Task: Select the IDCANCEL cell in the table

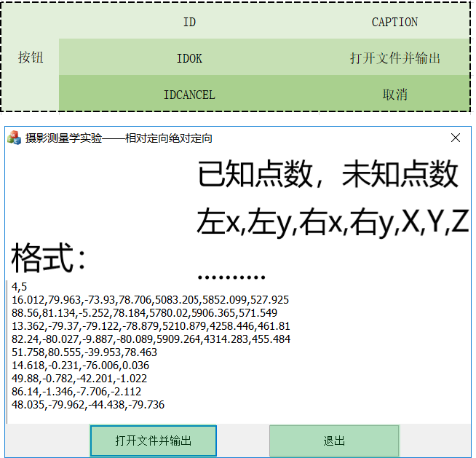Action: [189, 94]
